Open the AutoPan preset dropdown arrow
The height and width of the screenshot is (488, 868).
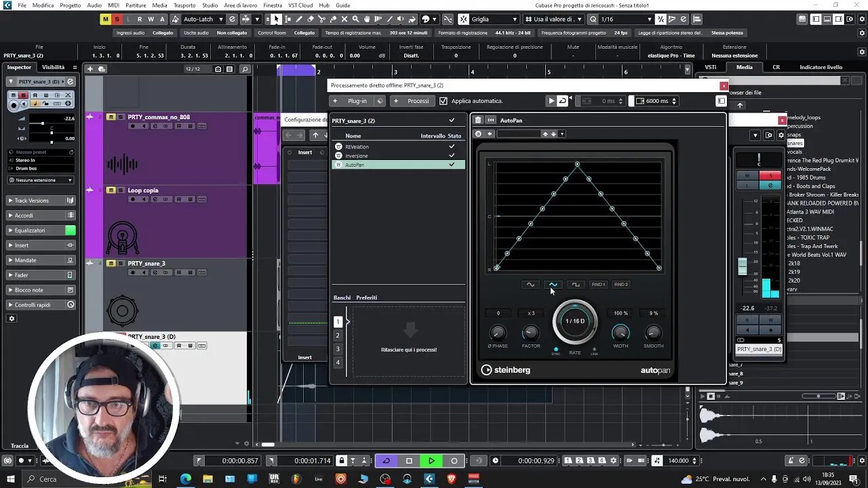point(562,134)
